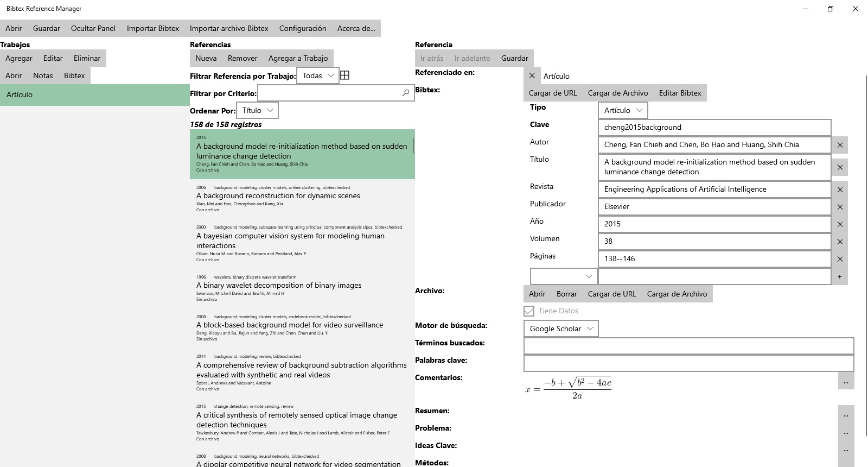Click Agregar in the Trabajos panel
The height and width of the screenshot is (467, 868).
click(19, 58)
